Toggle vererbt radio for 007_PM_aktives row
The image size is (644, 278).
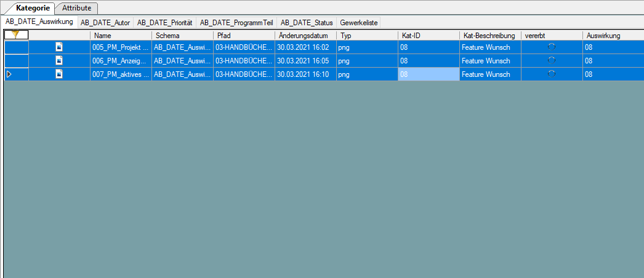(552, 74)
